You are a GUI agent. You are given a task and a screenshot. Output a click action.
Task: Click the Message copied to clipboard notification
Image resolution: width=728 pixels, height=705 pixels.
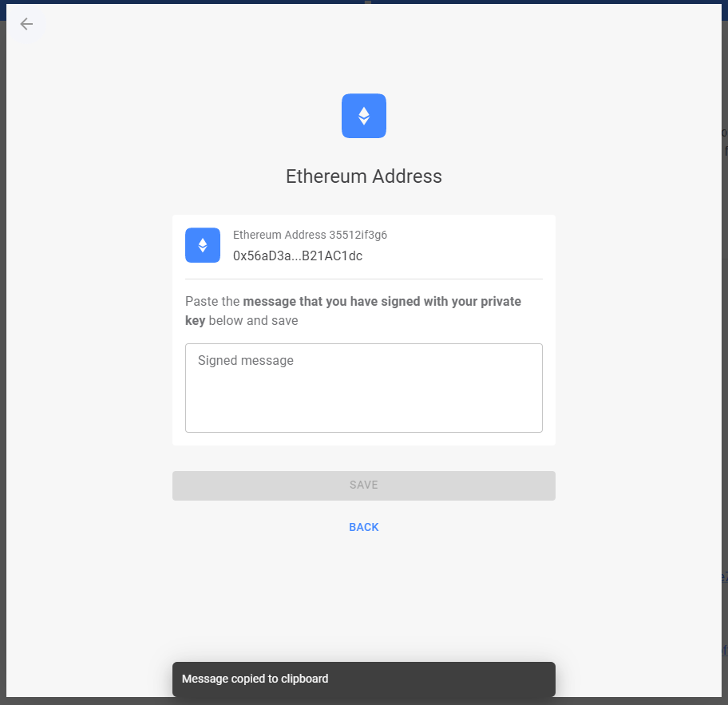pos(363,679)
